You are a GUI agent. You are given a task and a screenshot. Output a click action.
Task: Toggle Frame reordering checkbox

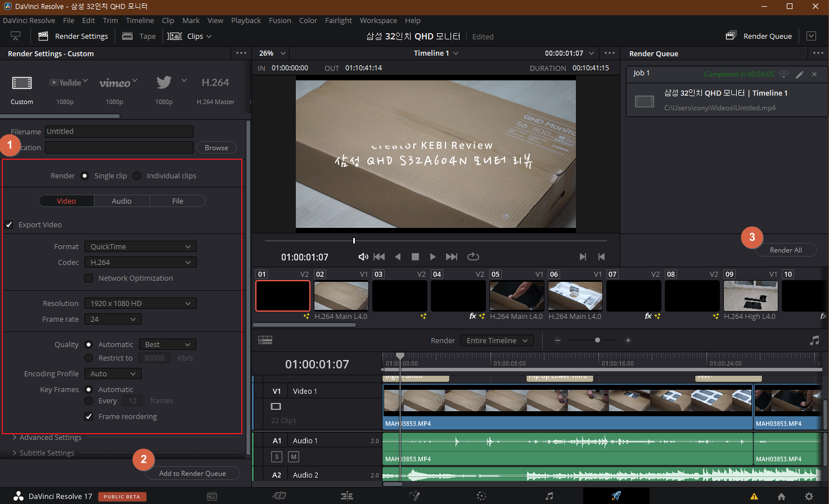[x=88, y=416]
